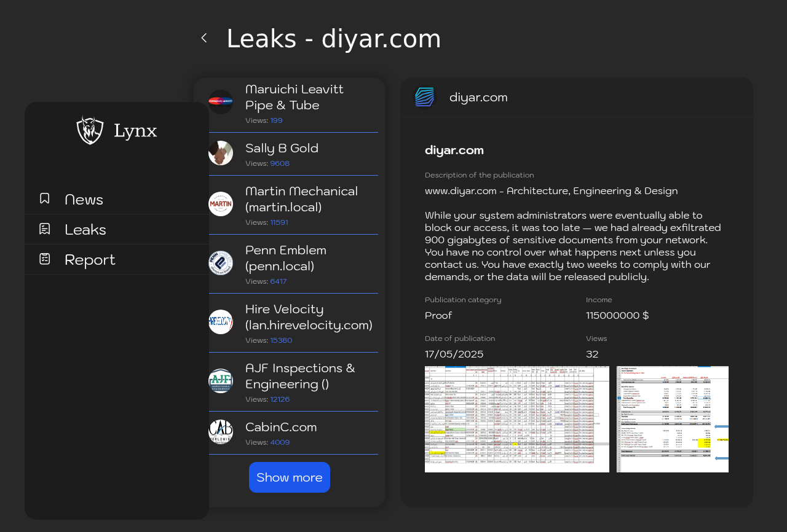Click the Leaks - diyar.com page title

pyautogui.click(x=334, y=39)
